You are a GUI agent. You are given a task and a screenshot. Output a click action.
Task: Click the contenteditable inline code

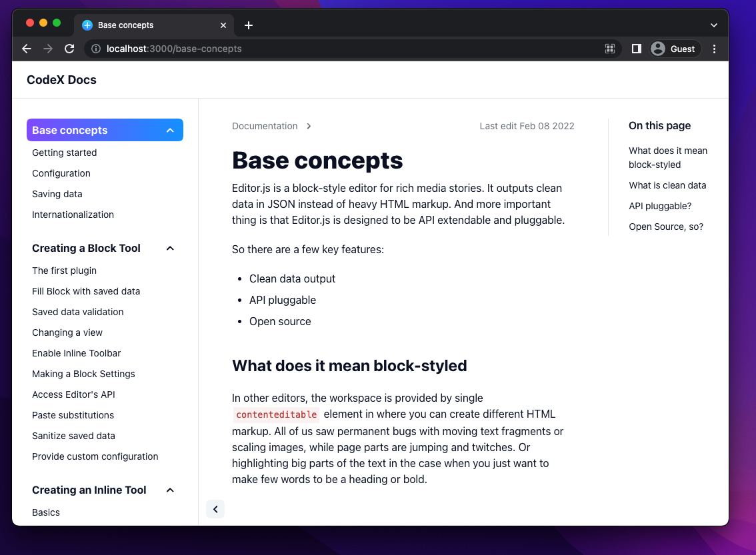click(x=276, y=415)
